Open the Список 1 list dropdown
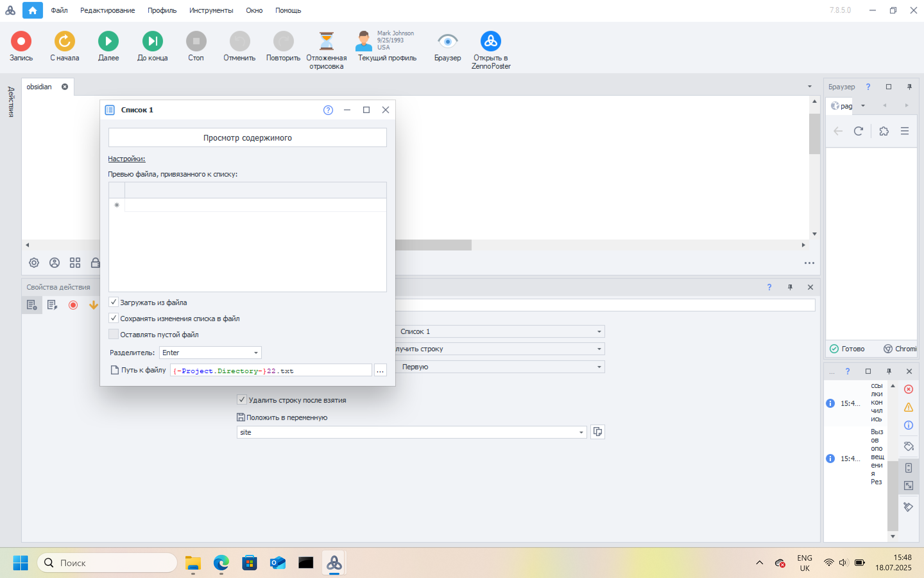This screenshot has width=924, height=578. tap(500, 331)
